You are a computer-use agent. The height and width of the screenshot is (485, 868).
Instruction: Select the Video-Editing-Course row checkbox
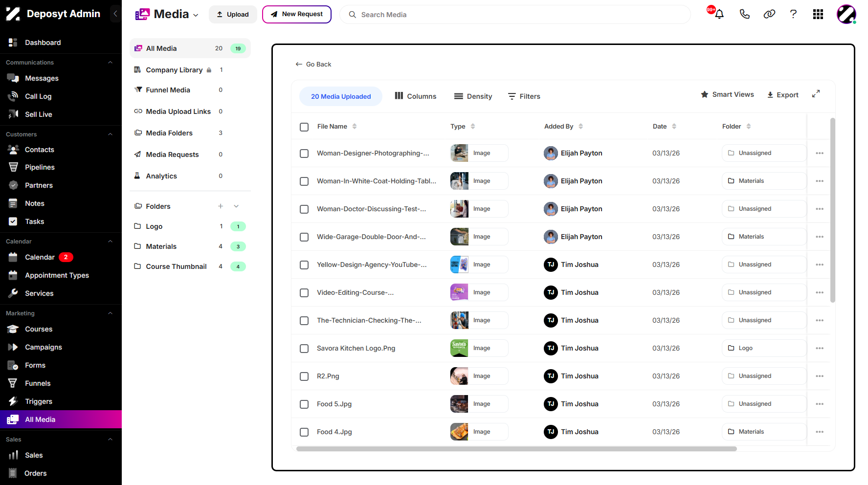click(304, 293)
